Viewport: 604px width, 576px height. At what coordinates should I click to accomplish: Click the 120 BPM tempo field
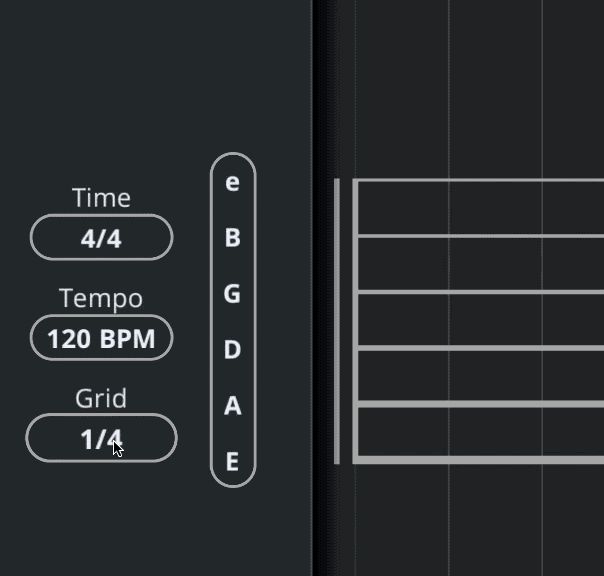click(x=101, y=339)
